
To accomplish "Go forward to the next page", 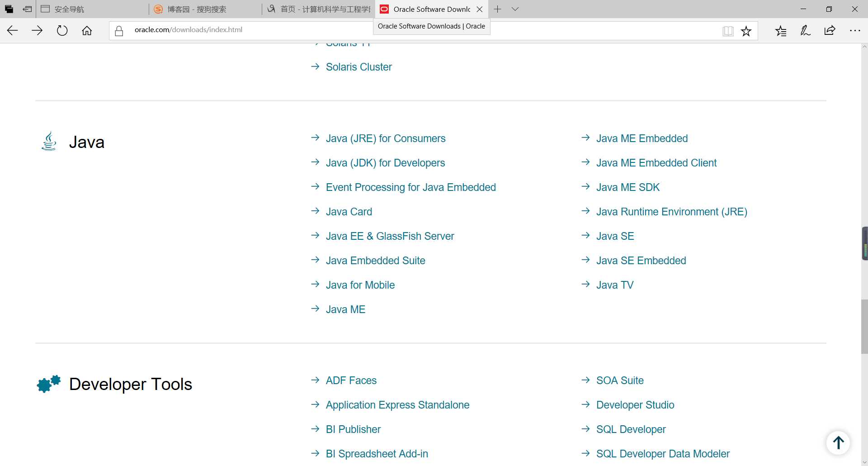I will [x=37, y=30].
